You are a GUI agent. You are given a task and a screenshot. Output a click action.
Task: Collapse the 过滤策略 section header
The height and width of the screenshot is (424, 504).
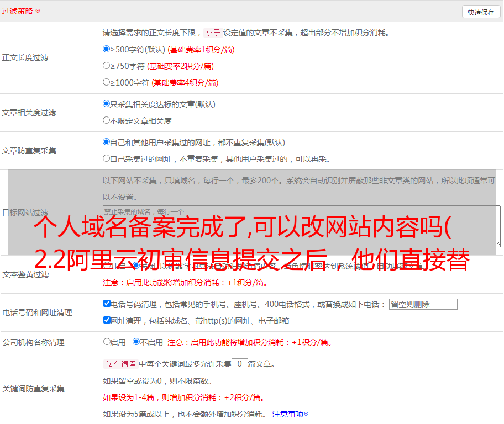pos(21,11)
